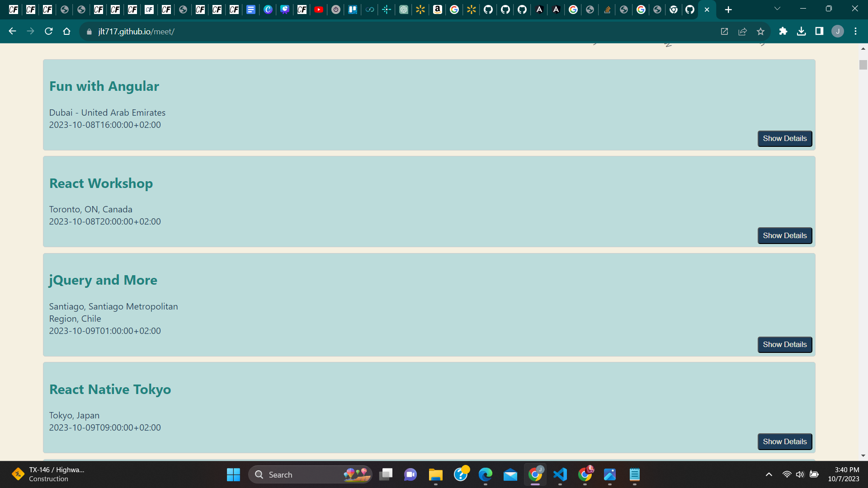This screenshot has width=868, height=488.
Task: Show Details for React Workshop
Action: coord(784,235)
